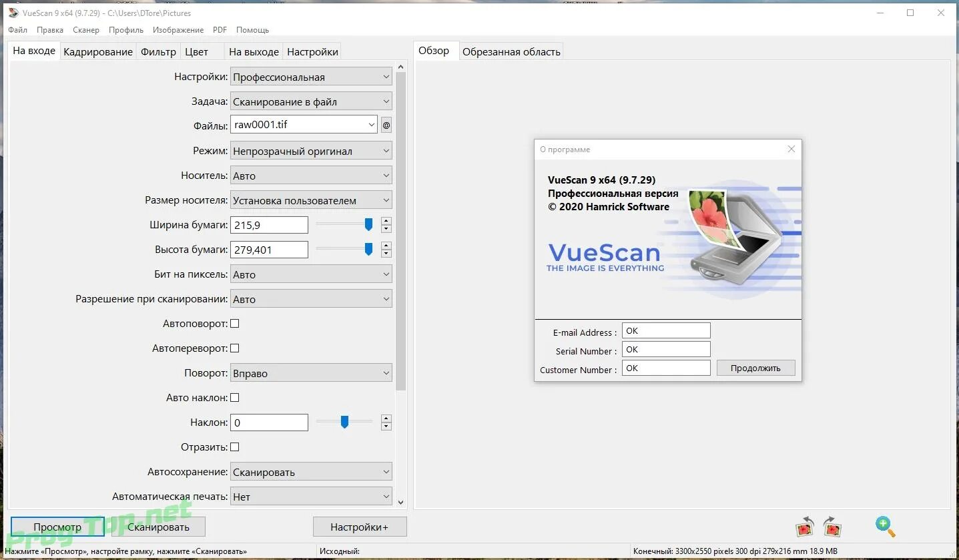Increase Наклон with stepper up arrow

click(386, 418)
